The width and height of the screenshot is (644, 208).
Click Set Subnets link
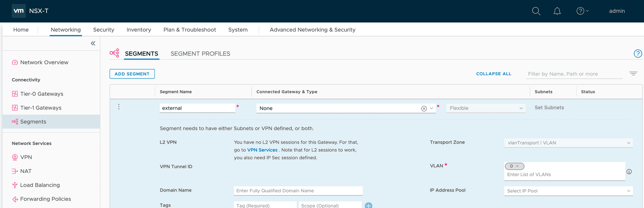(549, 107)
